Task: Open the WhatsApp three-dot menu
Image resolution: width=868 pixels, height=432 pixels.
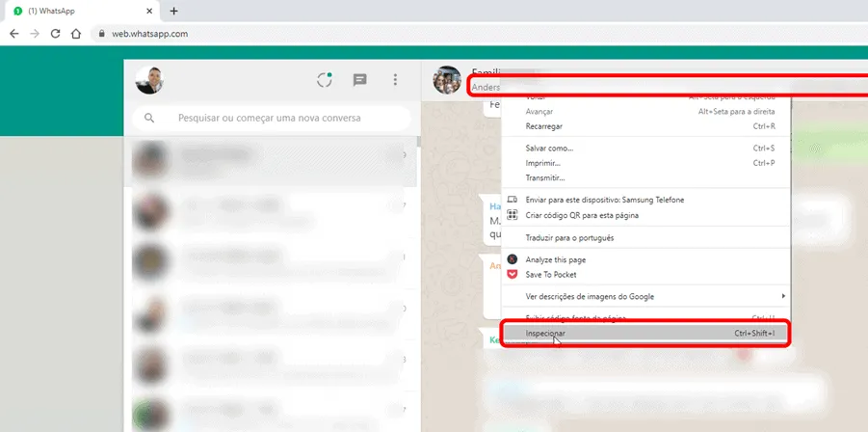Action: click(x=395, y=80)
